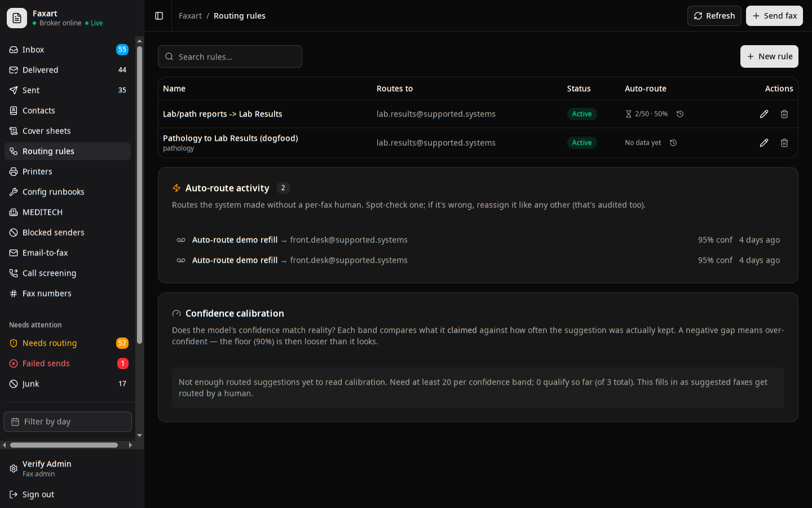Open Cover sheets section
This screenshot has height=508, width=812.
68,131
